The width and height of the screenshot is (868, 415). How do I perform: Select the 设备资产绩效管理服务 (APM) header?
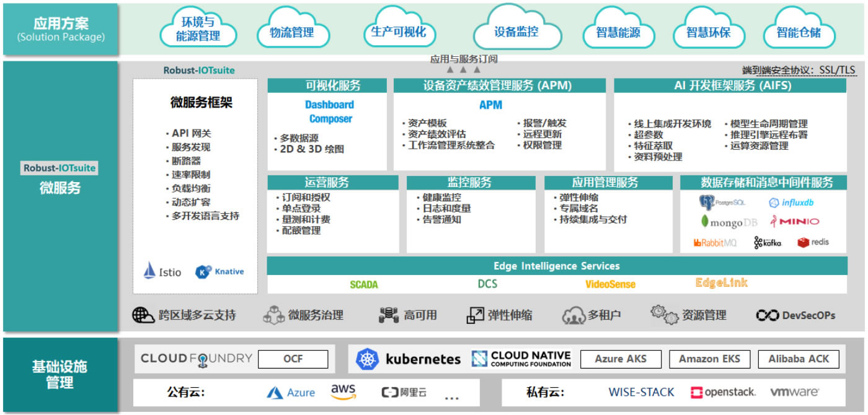click(x=499, y=85)
